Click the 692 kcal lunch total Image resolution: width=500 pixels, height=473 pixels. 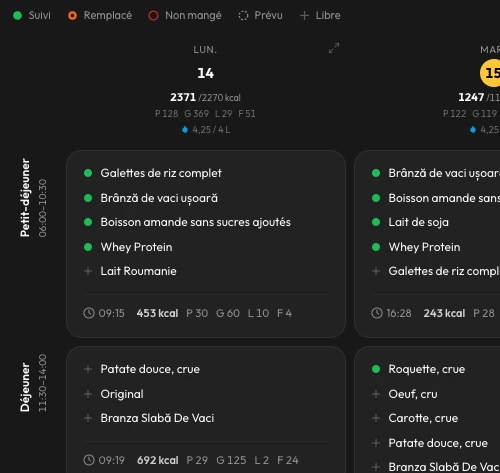coord(158,460)
